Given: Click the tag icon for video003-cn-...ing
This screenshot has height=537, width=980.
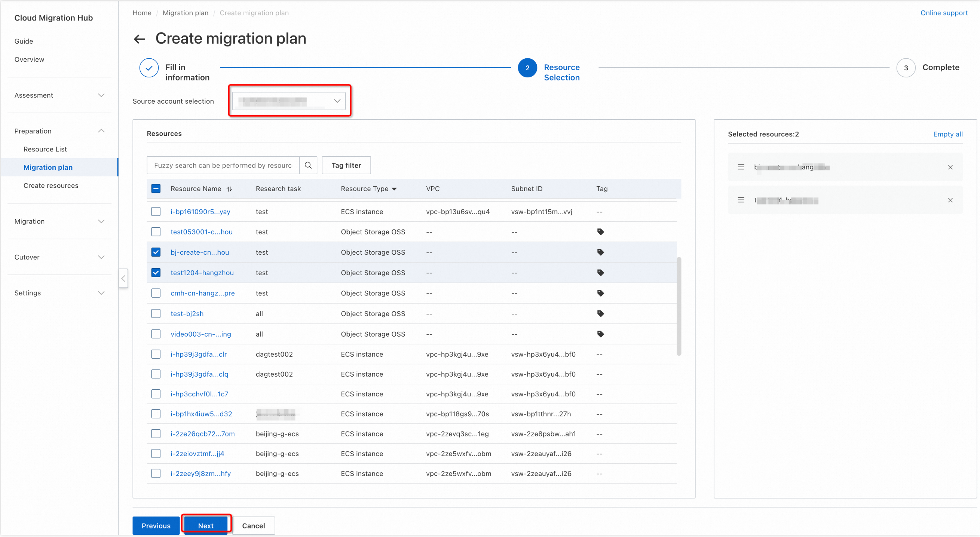Looking at the screenshot, I should tap(600, 334).
